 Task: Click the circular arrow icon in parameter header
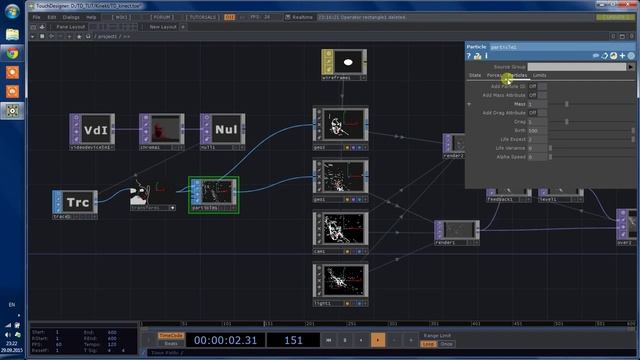pos(604,56)
